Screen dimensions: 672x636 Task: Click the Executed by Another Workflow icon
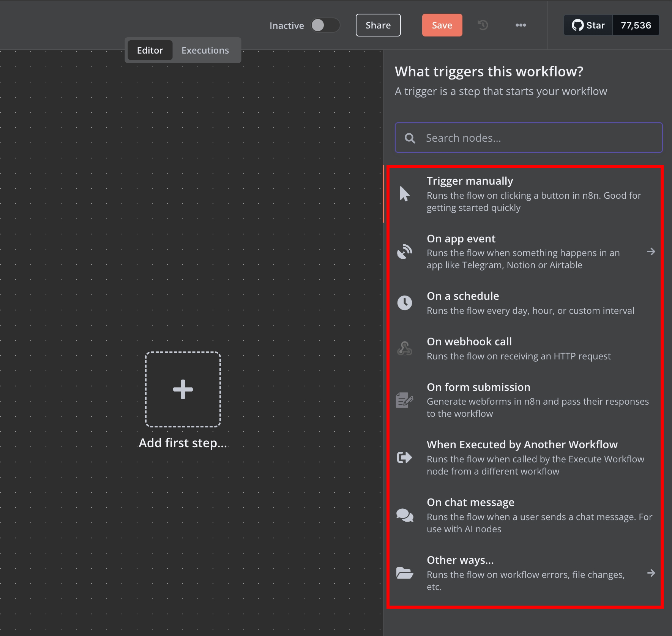[x=404, y=457]
